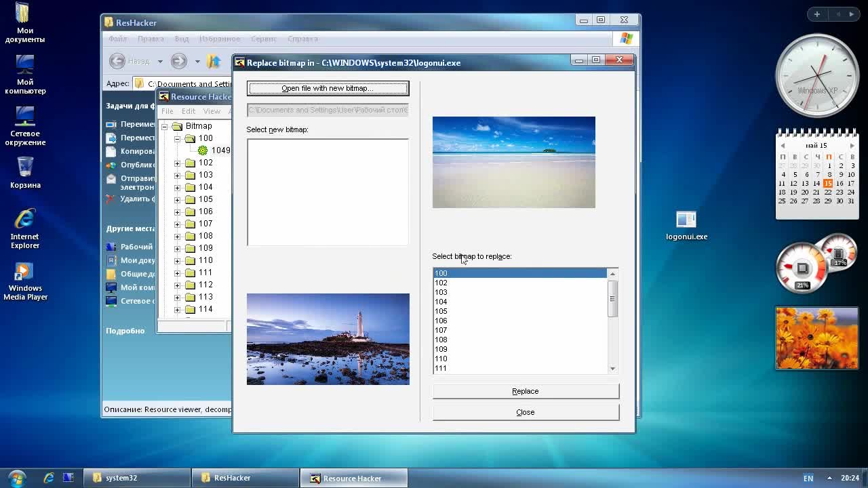Open the Edit menu in Resource Hacker
This screenshot has width=868, height=488.
coord(189,111)
